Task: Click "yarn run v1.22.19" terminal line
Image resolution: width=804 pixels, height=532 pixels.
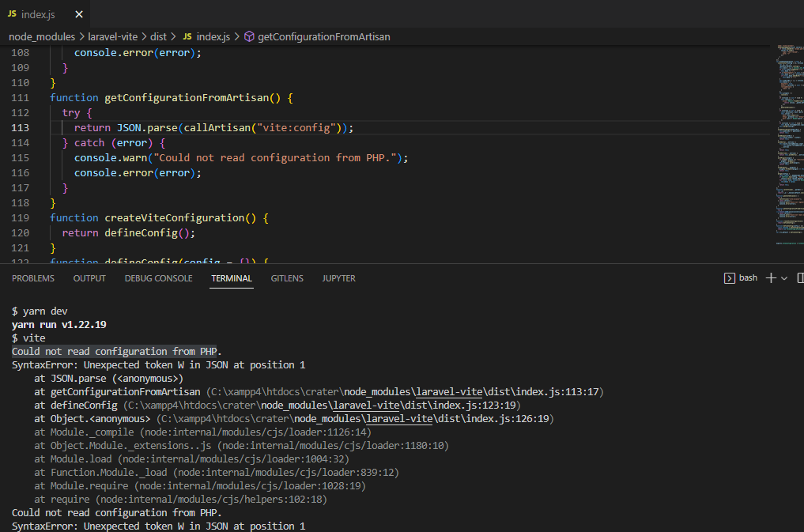Action: pyautogui.click(x=59, y=324)
